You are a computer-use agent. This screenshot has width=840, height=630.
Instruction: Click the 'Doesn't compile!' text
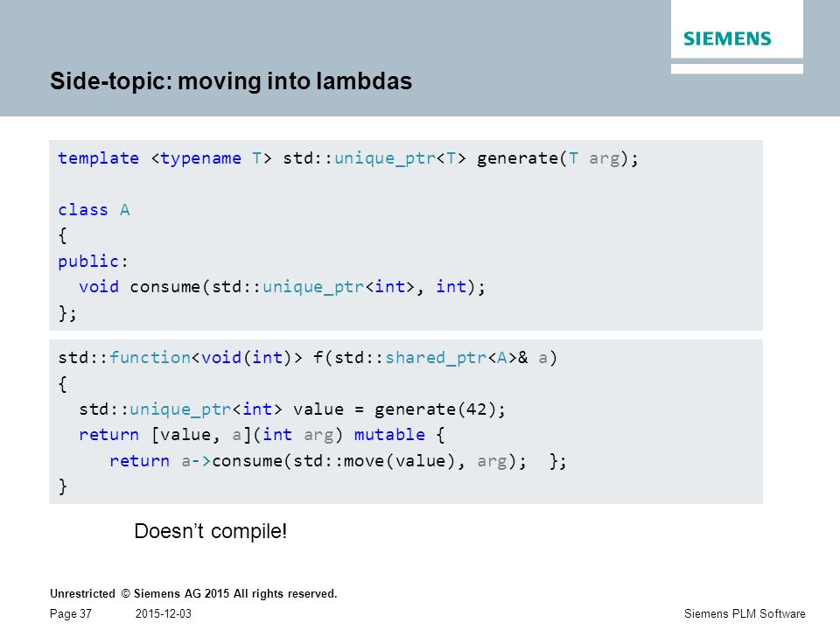211,531
